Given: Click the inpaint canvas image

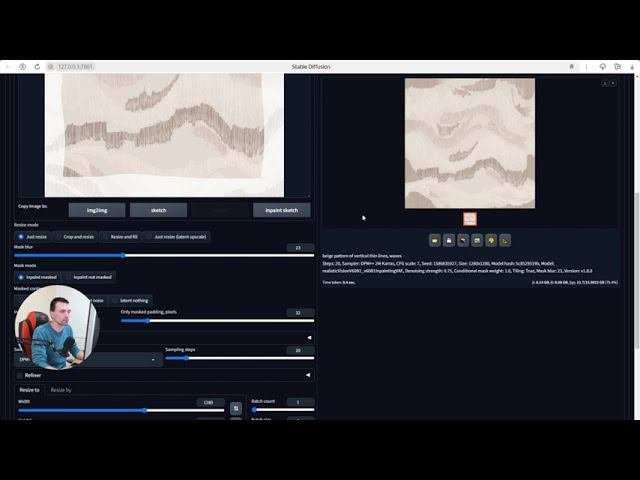Looking at the screenshot, I should pyautogui.click(x=164, y=135).
